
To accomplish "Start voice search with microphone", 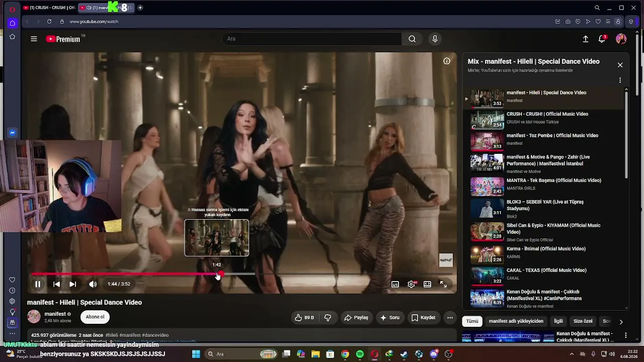I will [435, 39].
